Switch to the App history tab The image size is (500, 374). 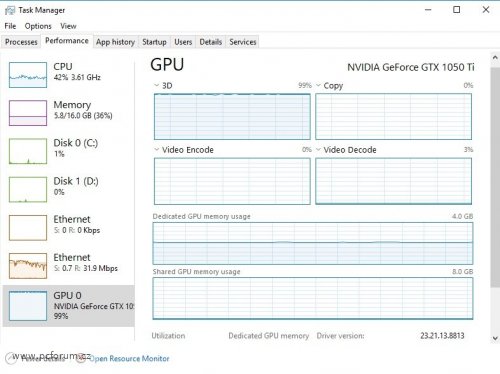(115, 42)
